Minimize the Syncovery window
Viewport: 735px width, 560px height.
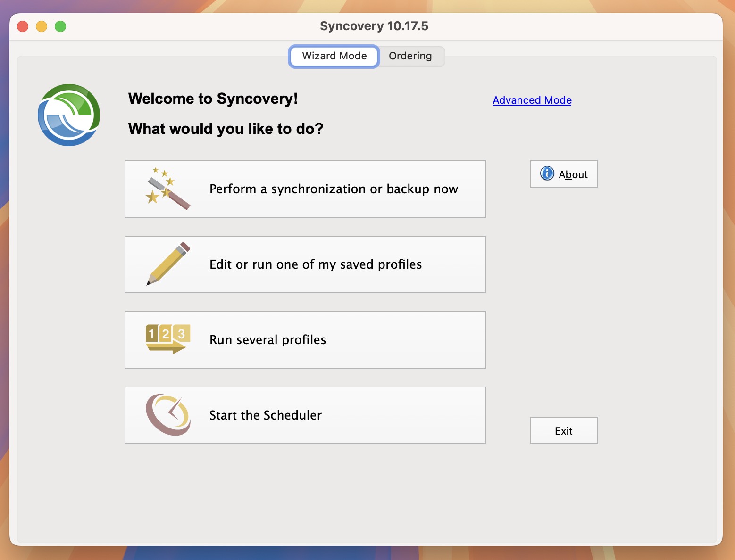coord(41,27)
